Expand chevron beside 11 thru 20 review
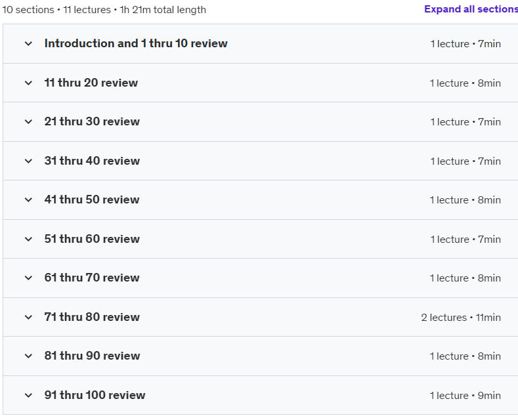 tap(28, 83)
